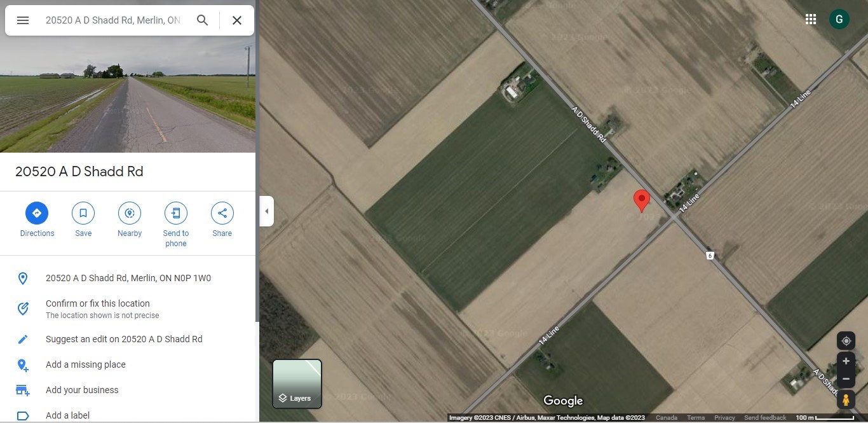Send location to phone icon

pos(176,225)
